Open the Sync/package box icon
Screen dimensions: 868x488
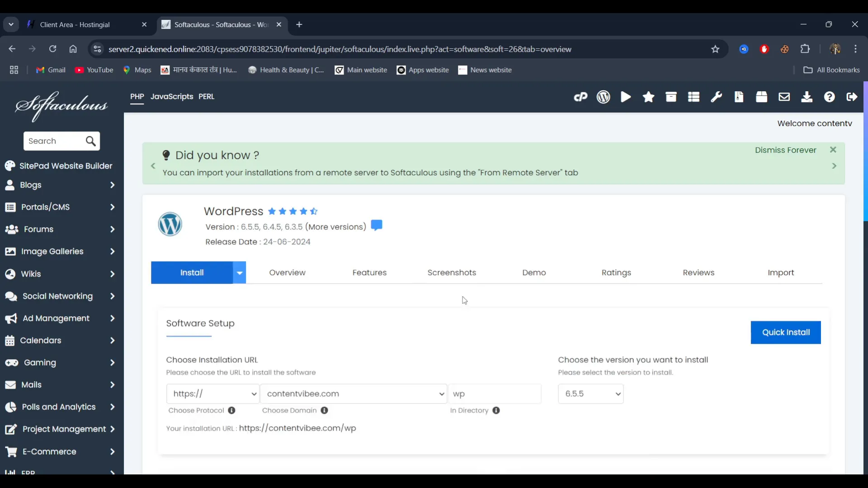pos(761,97)
